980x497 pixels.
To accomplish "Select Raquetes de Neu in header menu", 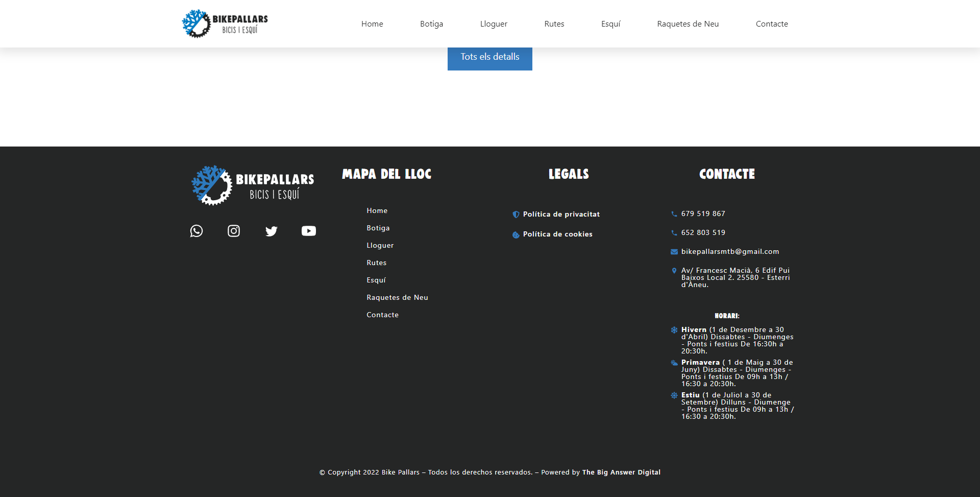I will tap(688, 24).
